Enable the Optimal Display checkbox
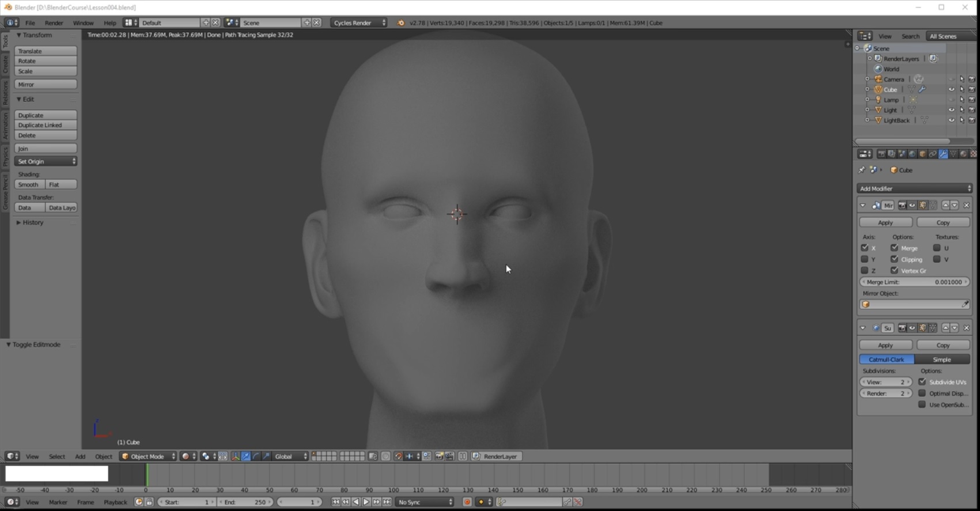This screenshot has width=980, height=511. [x=922, y=393]
